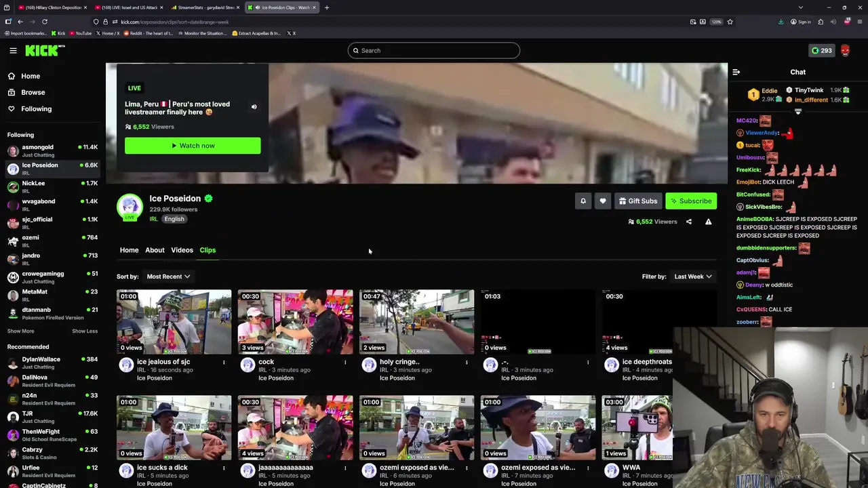Screen dimensions: 868x488
Task: Select the Clips tab
Action: coord(208,250)
